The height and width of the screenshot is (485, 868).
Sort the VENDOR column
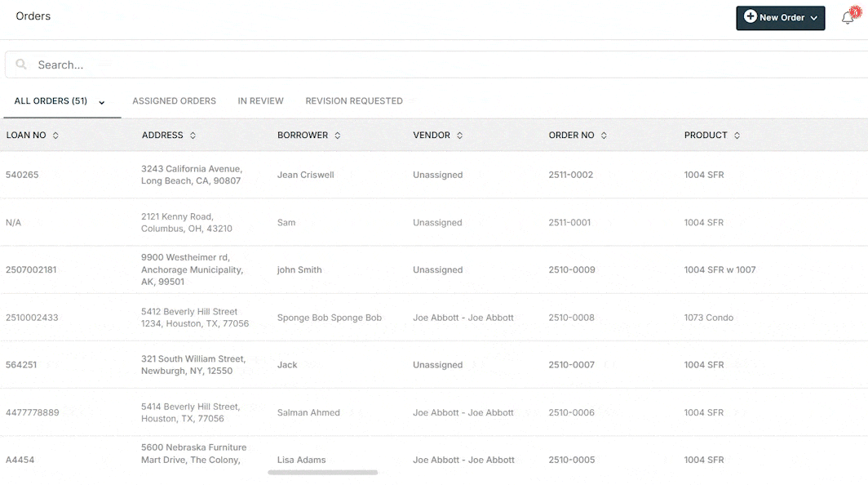[459, 136]
